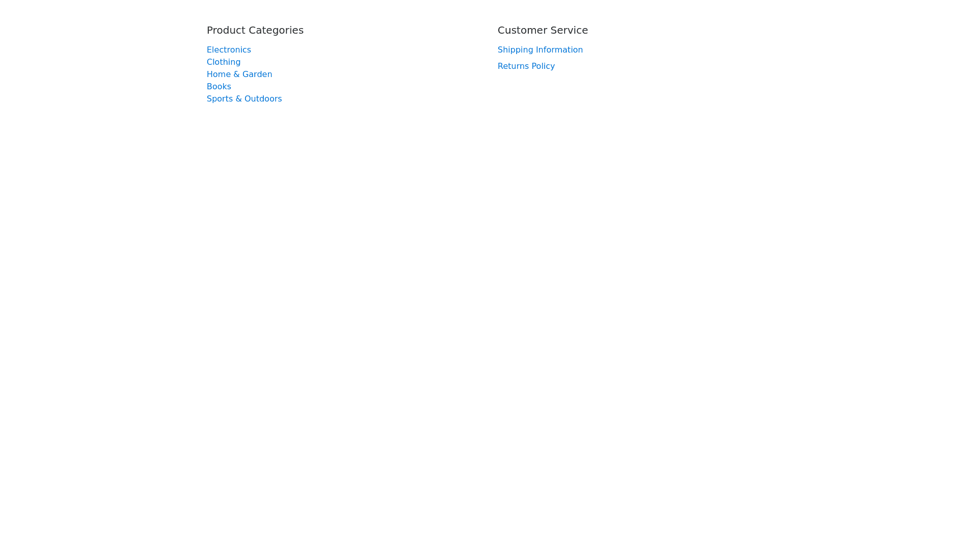Image resolution: width=980 pixels, height=551 pixels.
Task: Click the Product Categories heading
Action: (255, 30)
